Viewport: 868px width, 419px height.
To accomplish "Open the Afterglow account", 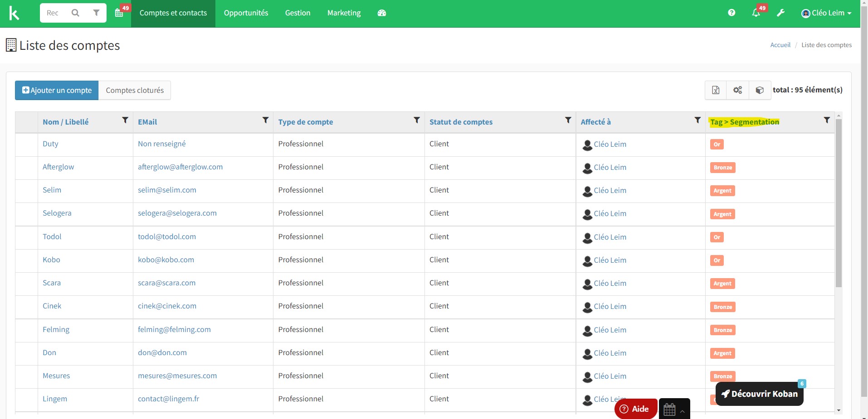I will click(58, 167).
